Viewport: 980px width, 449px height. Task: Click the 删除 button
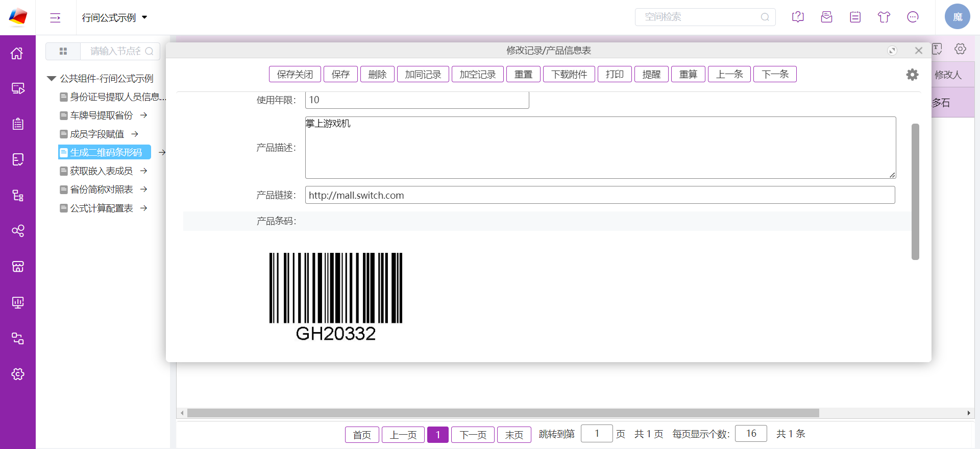(377, 74)
